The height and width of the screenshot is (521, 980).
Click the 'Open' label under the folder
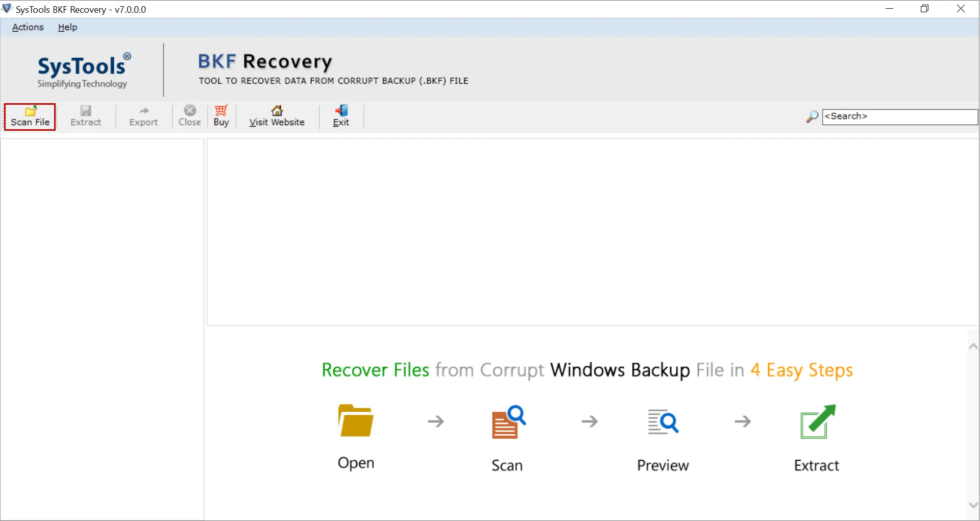(356, 463)
